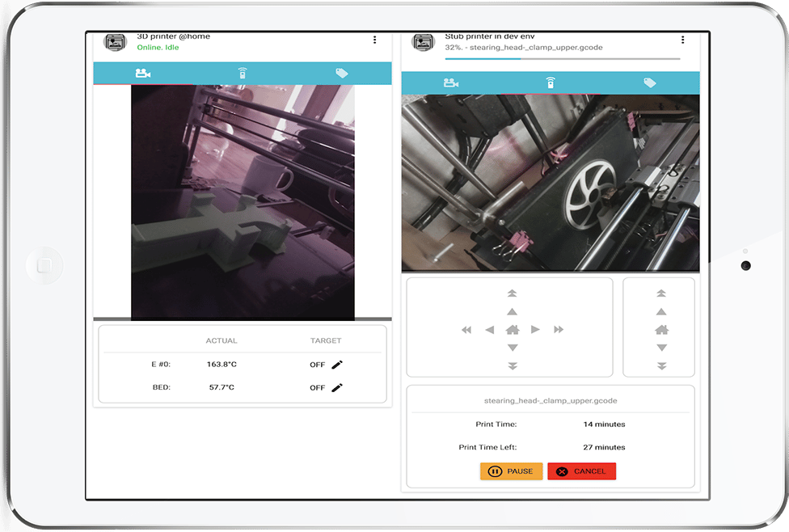789x532 pixels.
Task: Jog fast left with double left arrow
Action: click(466, 330)
